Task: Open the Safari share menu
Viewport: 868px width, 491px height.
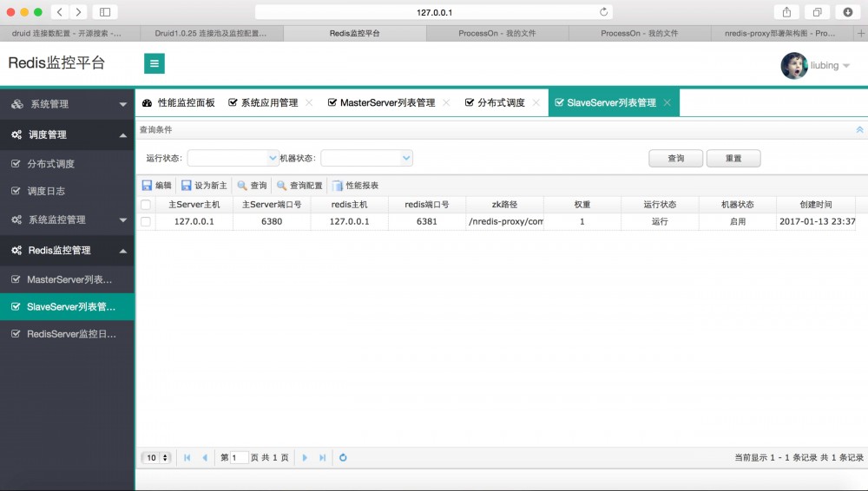Action: click(x=786, y=11)
